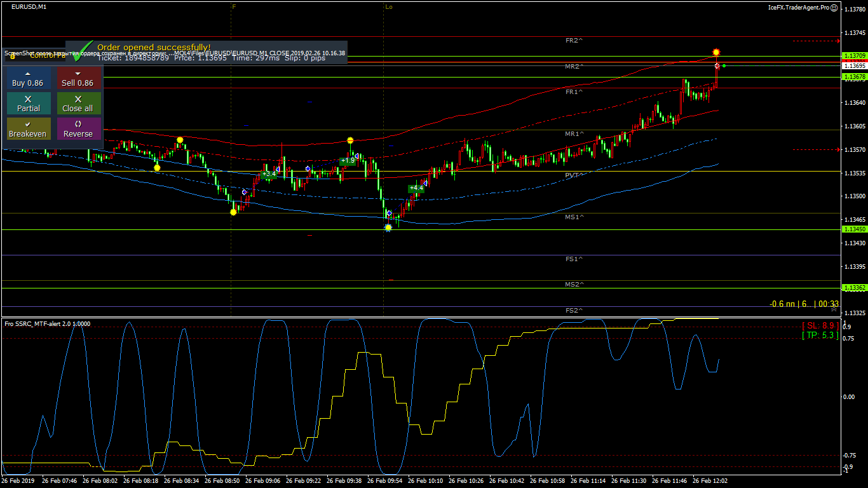Click the Fro SSRC_MTF-alert indicator label

click(48, 324)
